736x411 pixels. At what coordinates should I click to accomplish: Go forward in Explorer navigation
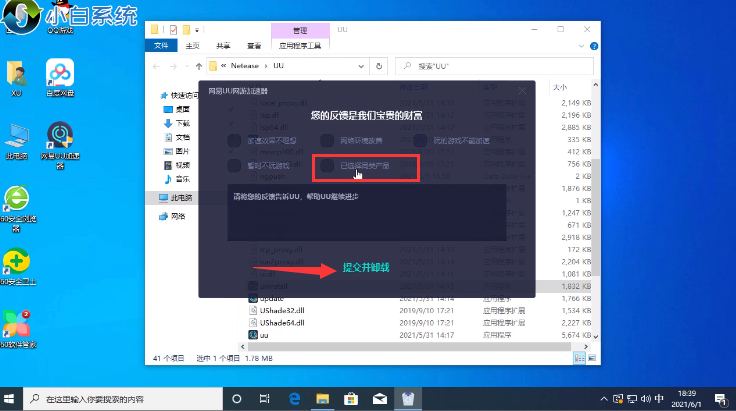pyautogui.click(x=173, y=66)
